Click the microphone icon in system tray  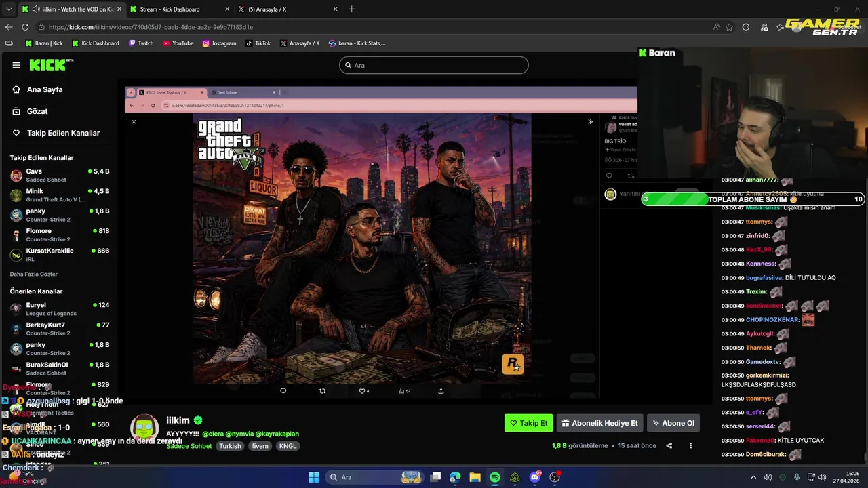click(x=797, y=477)
